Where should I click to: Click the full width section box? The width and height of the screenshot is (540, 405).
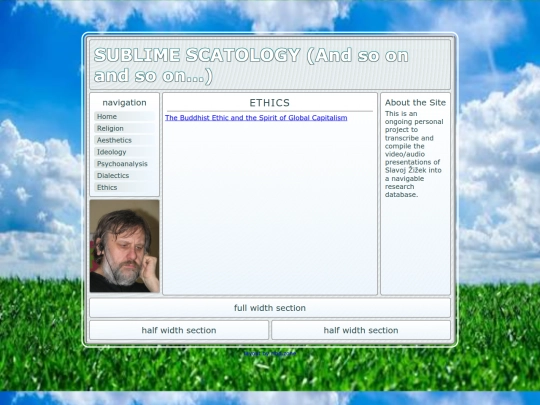[x=270, y=308]
